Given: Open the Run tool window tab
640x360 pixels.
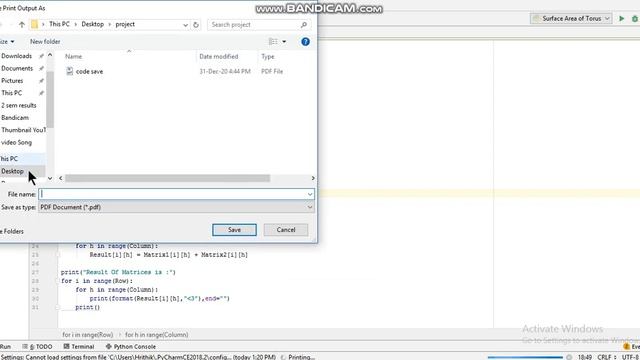Looking at the screenshot, I should click(6, 347).
